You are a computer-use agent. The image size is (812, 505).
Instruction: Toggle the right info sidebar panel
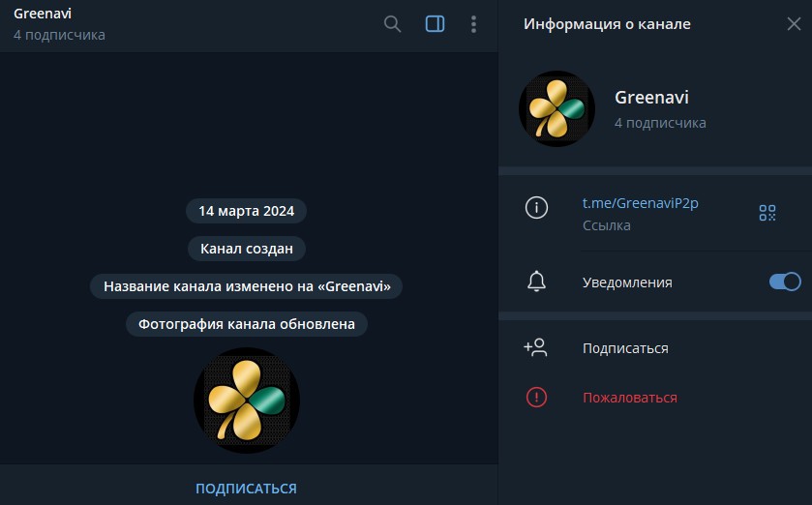pos(435,24)
